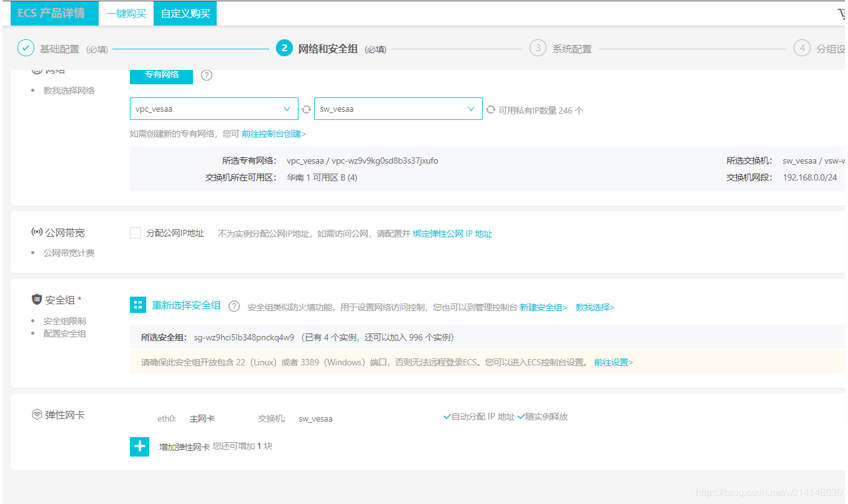Image resolution: width=848 pixels, height=504 pixels.
Task: Click the grid icon for reselecting security group
Action: [x=138, y=305]
